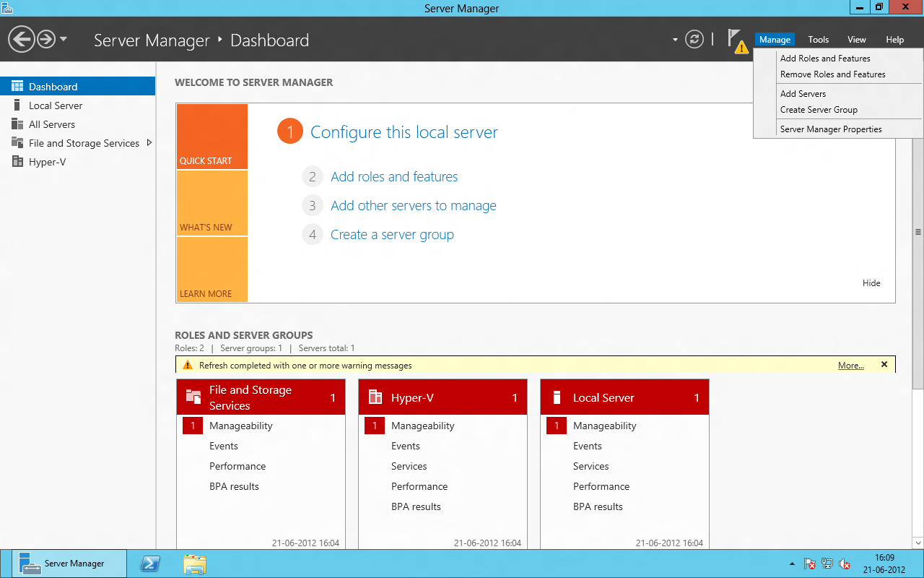Click Configure this local server link
Viewport: 924px width, 578px height.
click(404, 132)
